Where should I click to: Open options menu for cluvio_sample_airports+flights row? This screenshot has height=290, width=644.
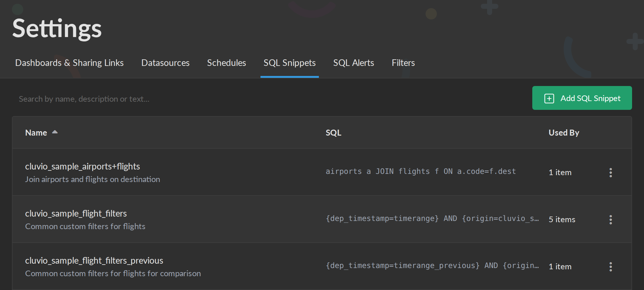[x=610, y=172]
